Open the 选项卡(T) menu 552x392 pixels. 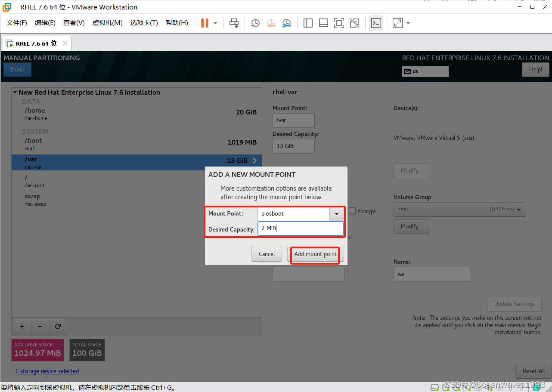144,23
